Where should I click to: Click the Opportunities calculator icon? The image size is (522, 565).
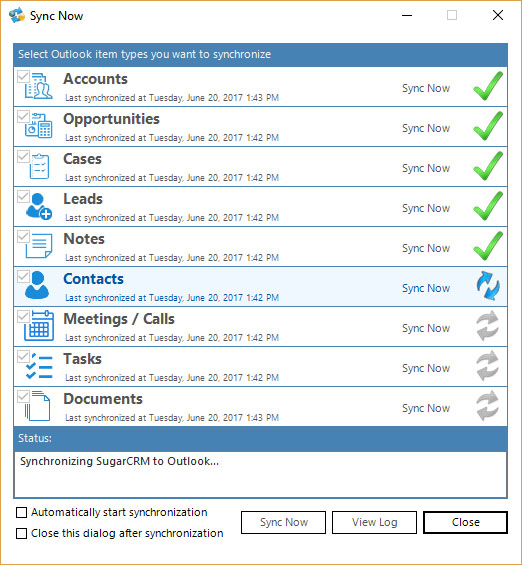(x=39, y=126)
